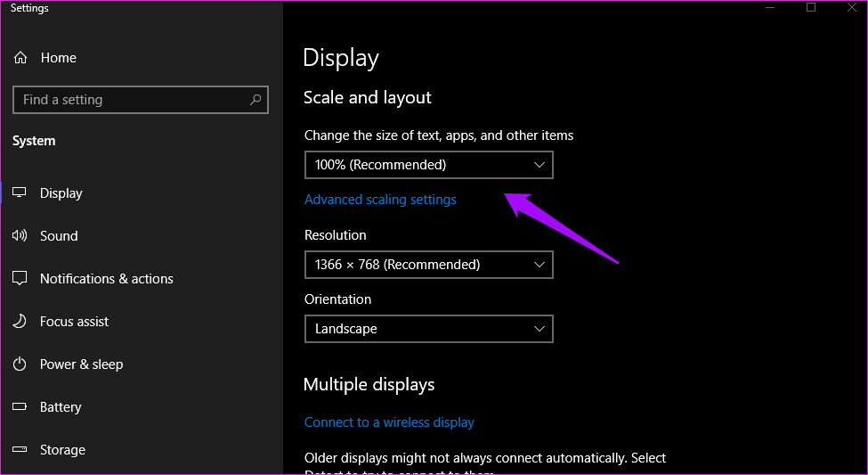Go to Storage settings

(x=62, y=449)
